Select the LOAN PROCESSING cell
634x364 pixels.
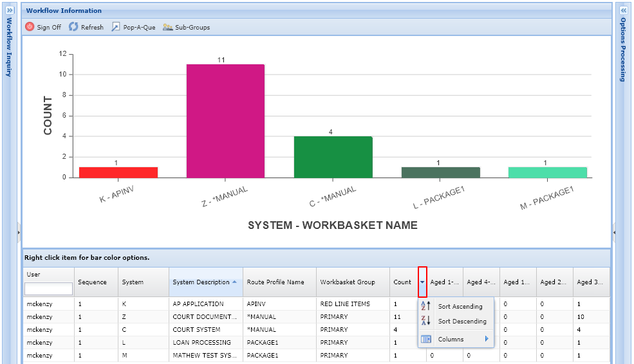pos(206,343)
